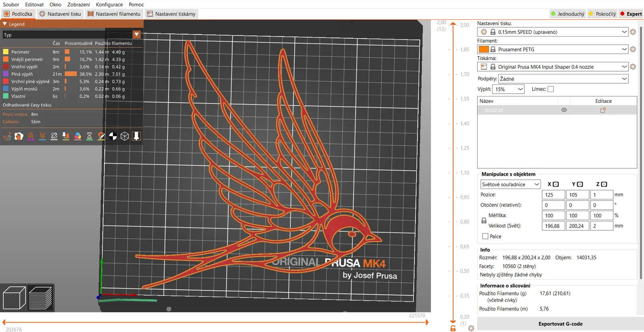The height and width of the screenshot is (332, 644).
Task: Toggle tool marker nozzle icon
Action: pos(136,136)
